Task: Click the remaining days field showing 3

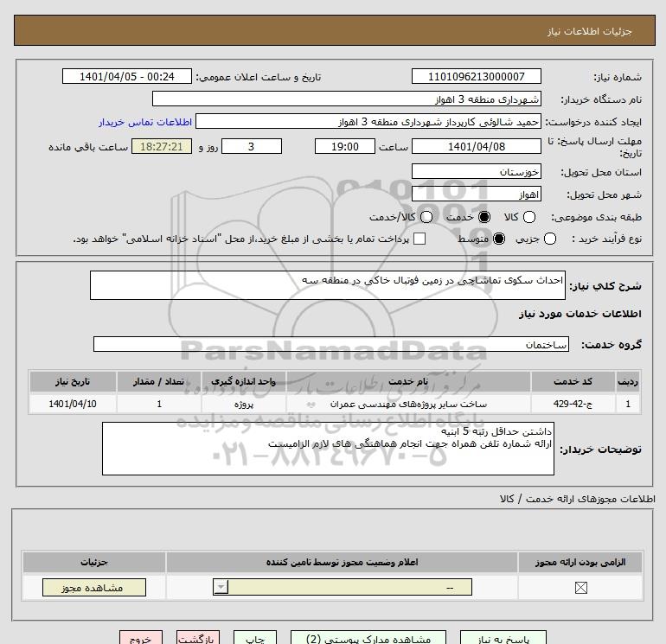Action: click(252, 146)
